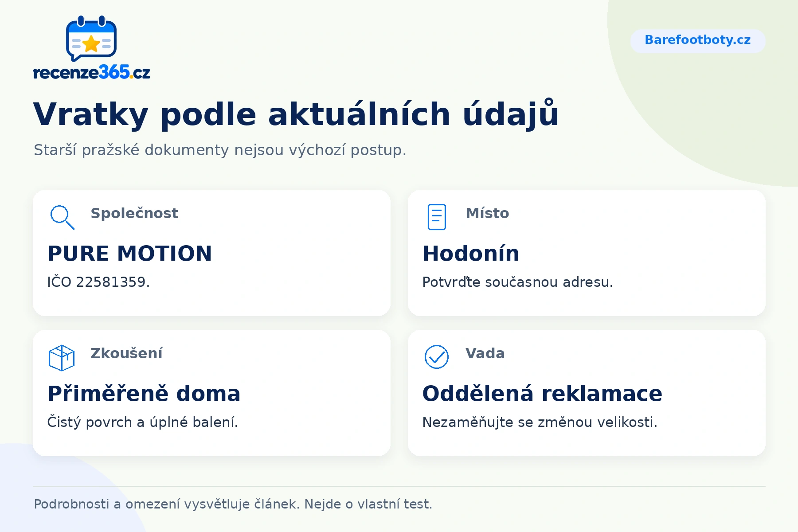
Task: Click the text IČO 22581359.
Action: coord(98,282)
